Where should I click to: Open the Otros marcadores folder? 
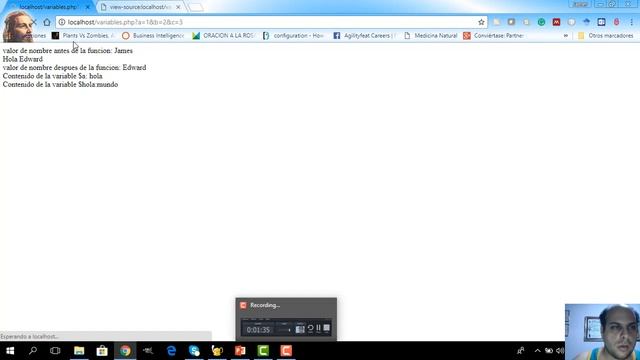[606, 36]
